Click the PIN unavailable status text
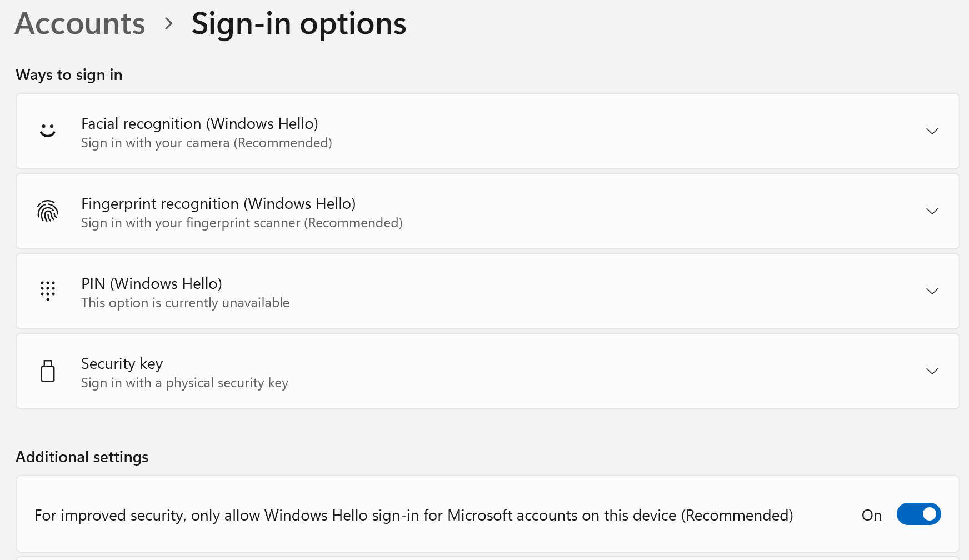The height and width of the screenshot is (560, 969). coord(185,303)
